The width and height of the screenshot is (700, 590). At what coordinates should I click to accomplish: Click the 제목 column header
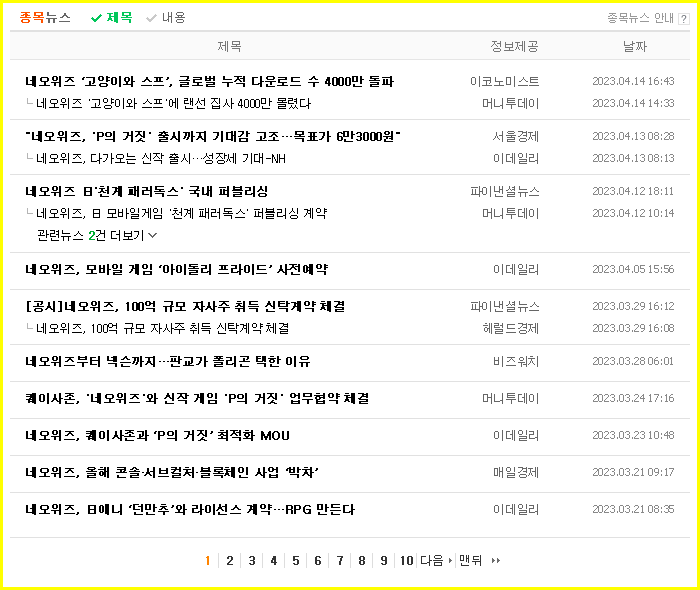point(229,46)
